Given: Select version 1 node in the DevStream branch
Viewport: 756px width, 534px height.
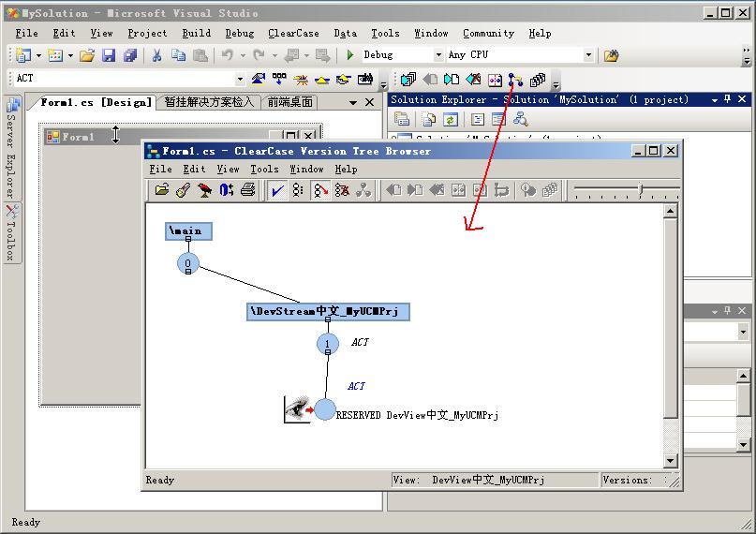Looking at the screenshot, I should tap(328, 344).
